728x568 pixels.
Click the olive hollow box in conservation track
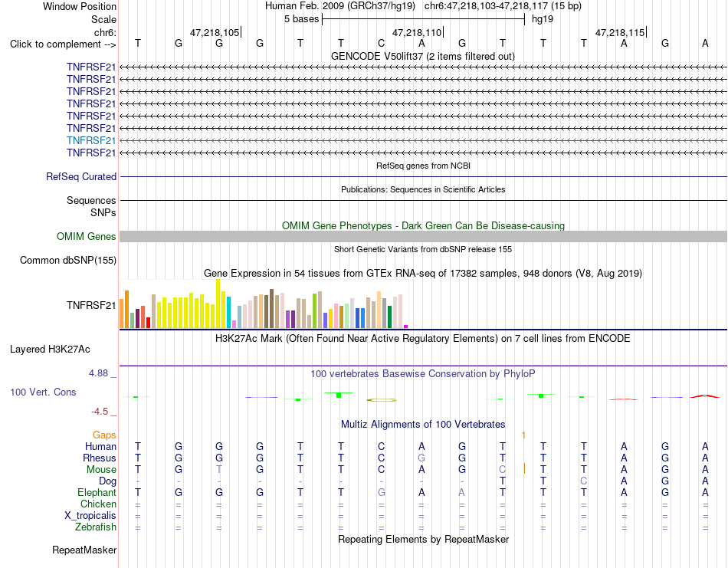click(x=382, y=400)
